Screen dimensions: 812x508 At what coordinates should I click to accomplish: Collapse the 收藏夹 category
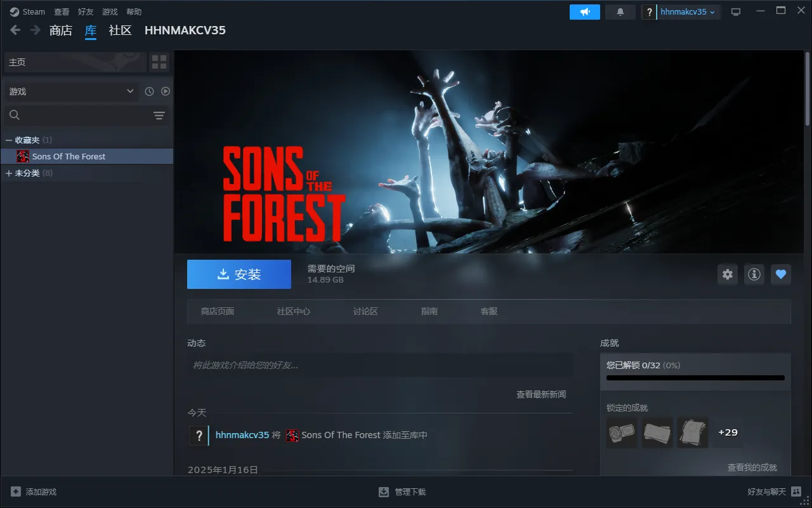coord(9,140)
